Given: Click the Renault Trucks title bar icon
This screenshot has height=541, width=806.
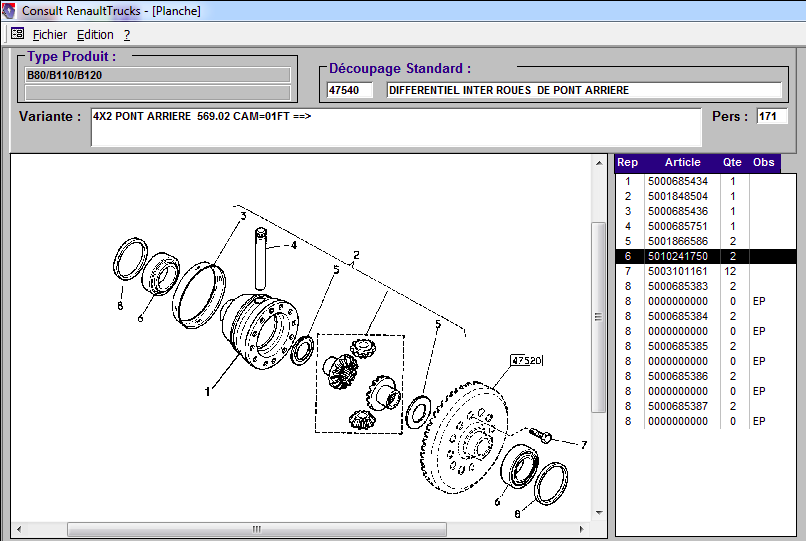Looking at the screenshot, I should pos(11,11).
